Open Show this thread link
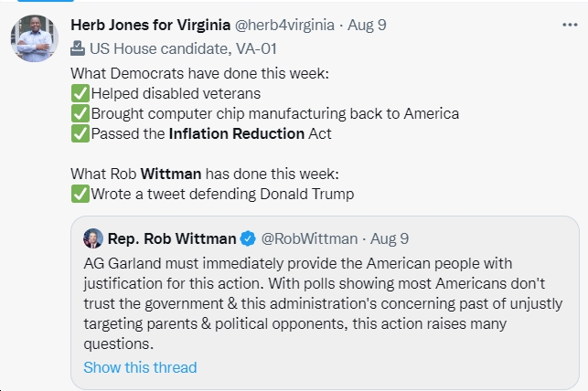588x391 pixels. (x=140, y=367)
